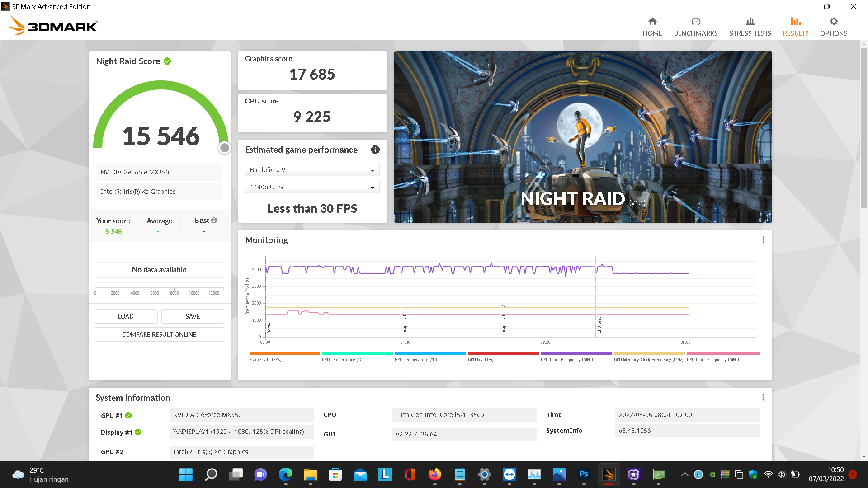Open the BENCHMARKS tab

pyautogui.click(x=696, y=27)
